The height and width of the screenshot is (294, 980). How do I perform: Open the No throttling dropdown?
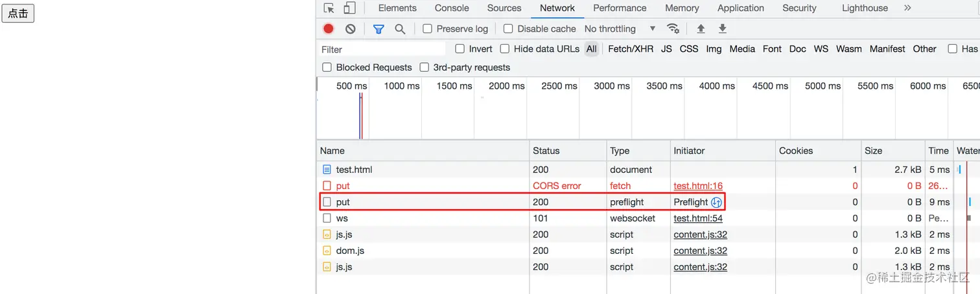point(620,28)
